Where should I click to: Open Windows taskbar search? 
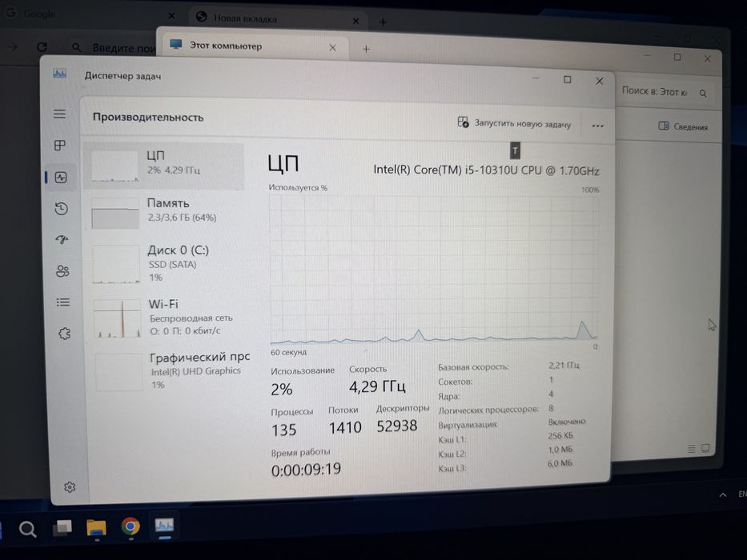click(x=27, y=529)
